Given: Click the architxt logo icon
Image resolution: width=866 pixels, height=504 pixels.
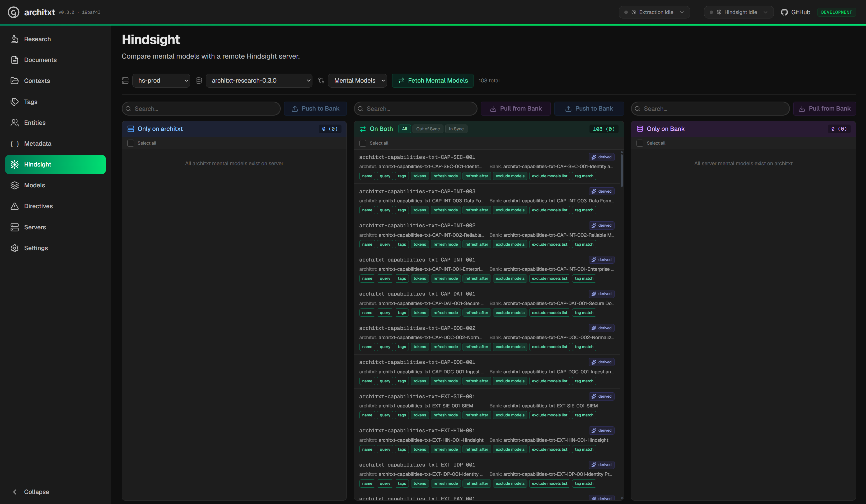Looking at the screenshot, I should coord(13,12).
